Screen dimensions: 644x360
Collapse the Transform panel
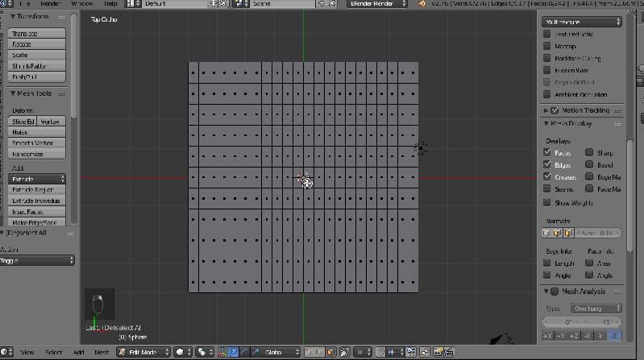click(x=13, y=16)
